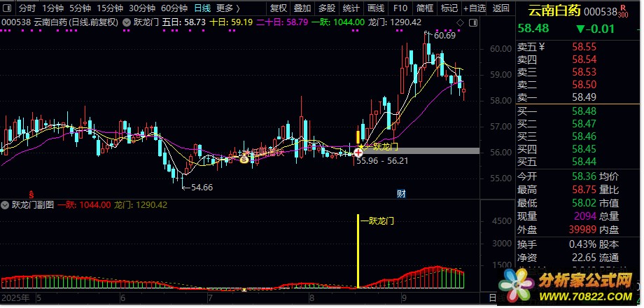The width and height of the screenshot is (644, 308).
Task: Activate the 画线 drawing tool
Action: click(376, 8)
